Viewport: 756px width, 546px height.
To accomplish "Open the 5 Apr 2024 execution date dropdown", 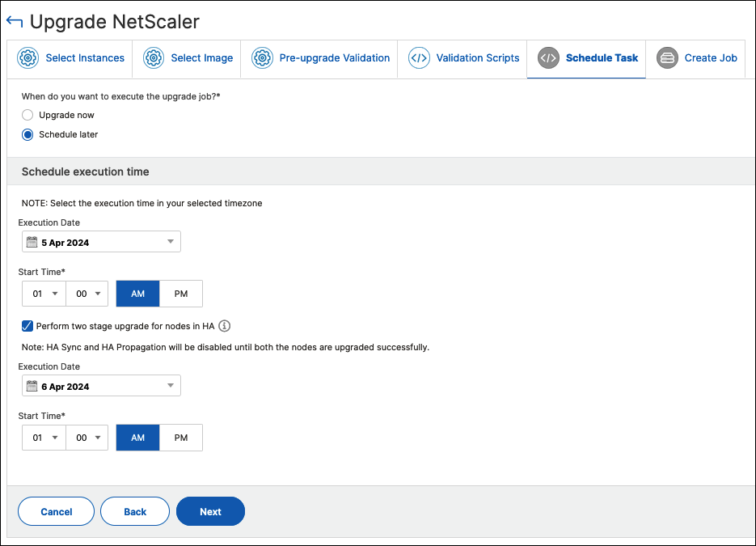I will 101,242.
